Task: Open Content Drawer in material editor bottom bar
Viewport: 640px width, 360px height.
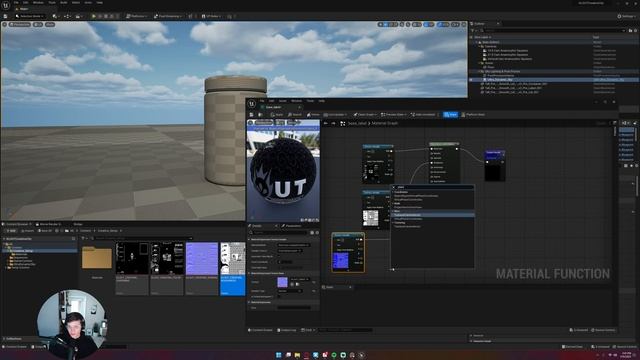Action: (x=260, y=330)
